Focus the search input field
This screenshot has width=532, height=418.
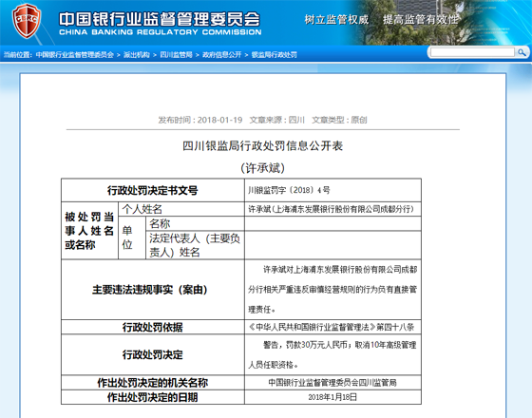pyautogui.click(x=473, y=52)
